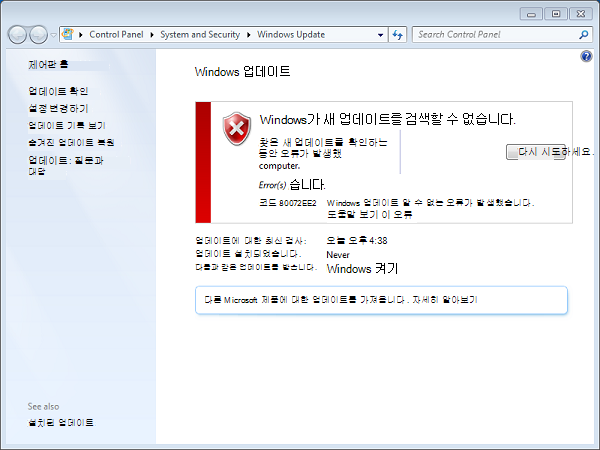Open 제어판 홈 link in sidebar

[x=48, y=65]
